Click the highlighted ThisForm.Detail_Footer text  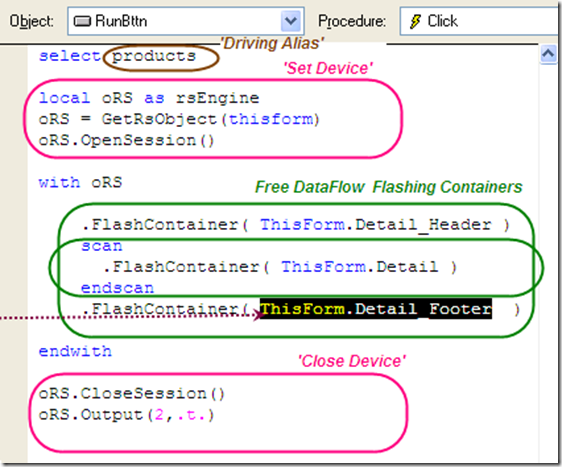click(376, 309)
